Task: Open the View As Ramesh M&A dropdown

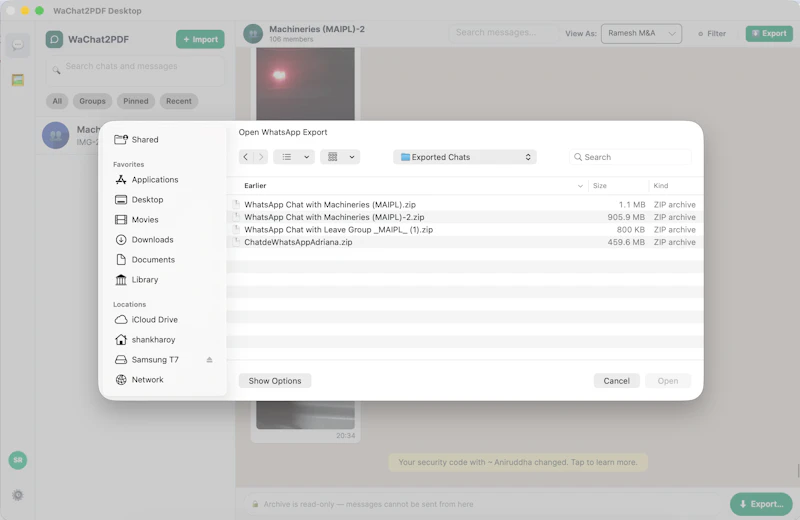Action: [641, 33]
